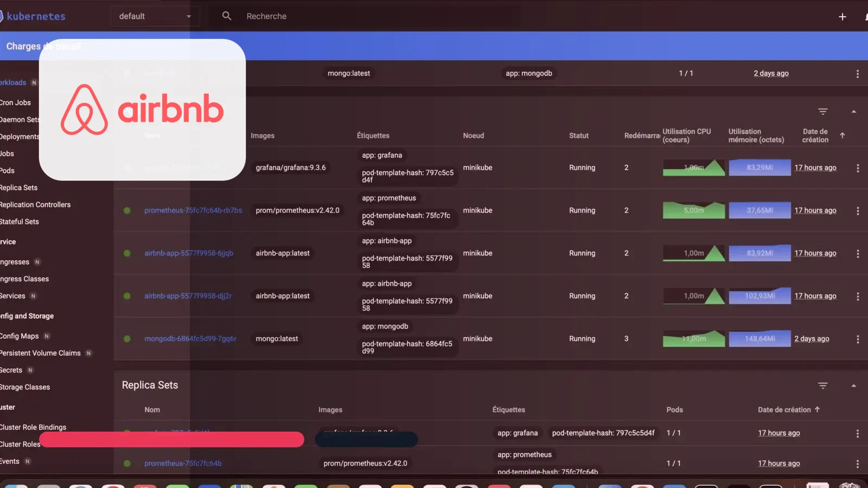Click CPU usage graph for grafana pod
The width and height of the screenshot is (868, 488).
click(694, 168)
